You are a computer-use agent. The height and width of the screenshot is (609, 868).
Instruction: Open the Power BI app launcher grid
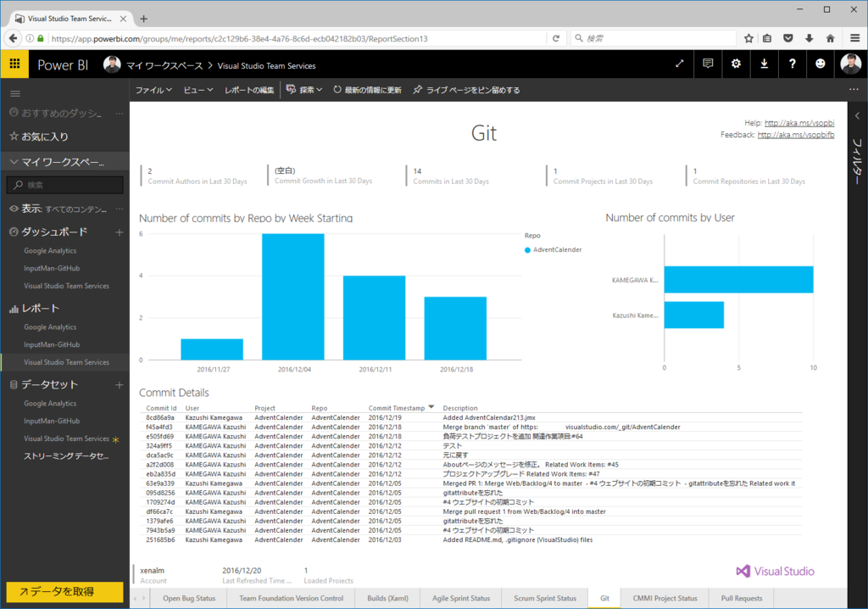pos(15,64)
